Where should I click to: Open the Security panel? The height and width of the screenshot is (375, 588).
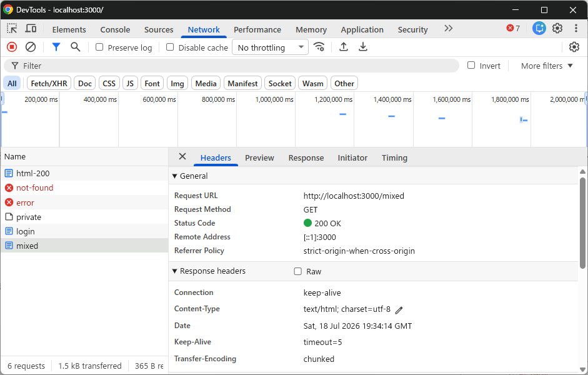coord(413,29)
